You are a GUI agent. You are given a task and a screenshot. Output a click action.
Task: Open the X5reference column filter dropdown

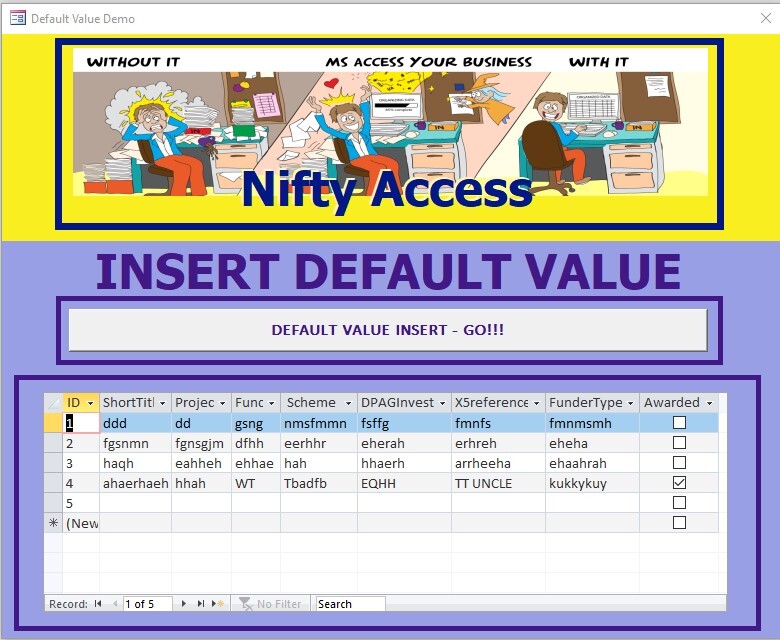click(536, 403)
